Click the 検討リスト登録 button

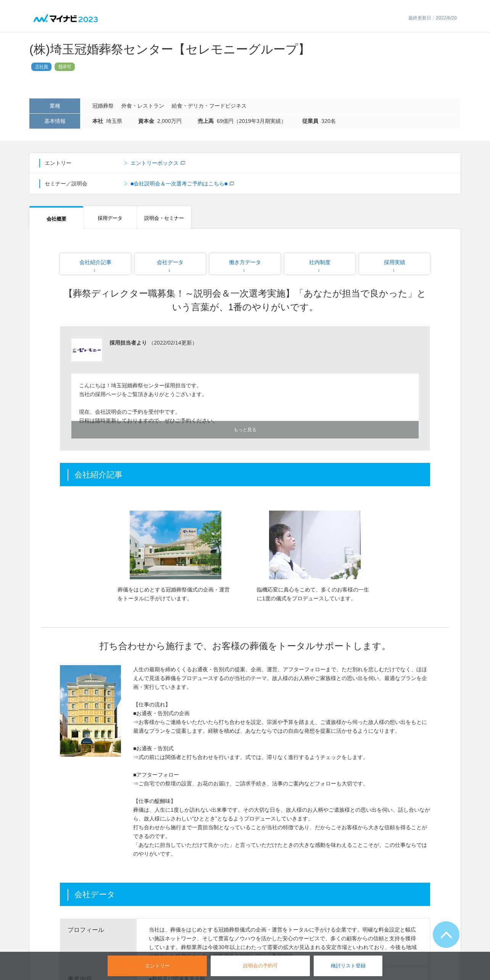coord(348,965)
